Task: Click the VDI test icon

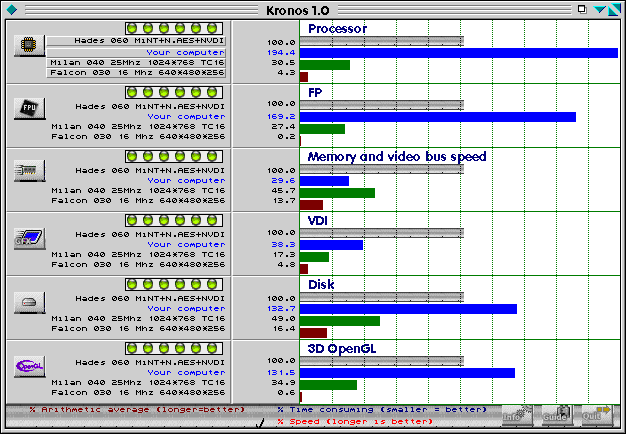Action: 29,237
